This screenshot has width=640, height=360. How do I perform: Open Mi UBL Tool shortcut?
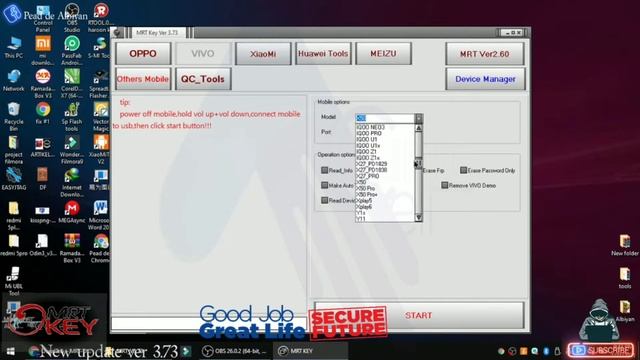[14, 281]
